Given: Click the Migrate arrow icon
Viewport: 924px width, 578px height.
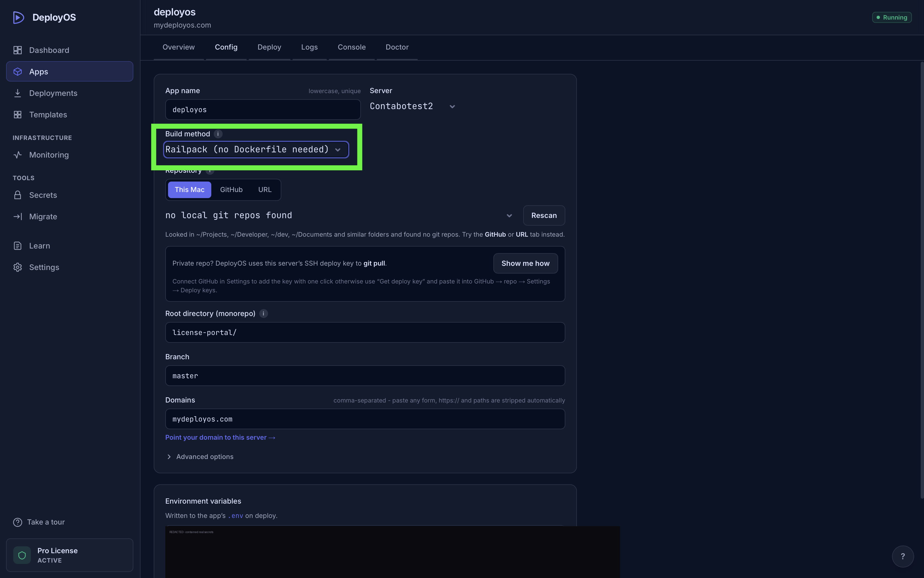Looking at the screenshot, I should tap(18, 216).
